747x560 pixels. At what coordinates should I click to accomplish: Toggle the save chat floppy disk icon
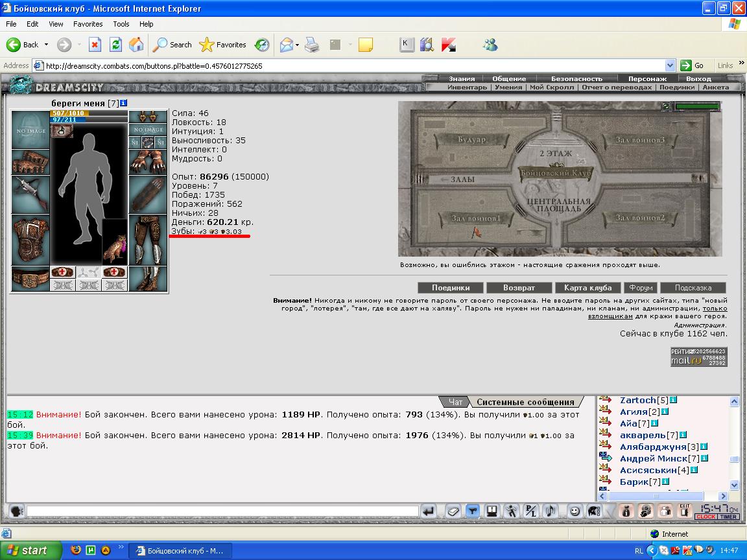492,511
